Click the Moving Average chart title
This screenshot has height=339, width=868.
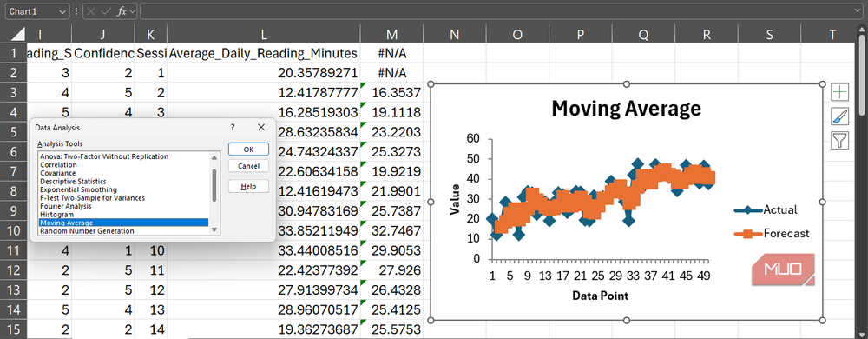[x=626, y=109]
